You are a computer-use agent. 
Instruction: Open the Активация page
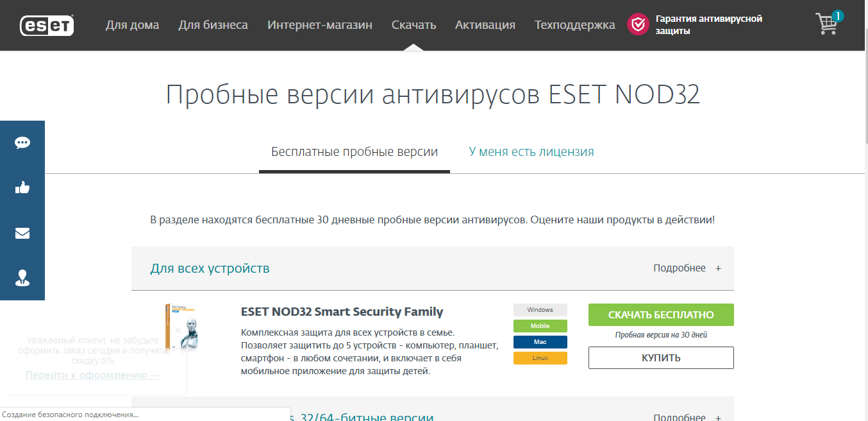(x=485, y=25)
